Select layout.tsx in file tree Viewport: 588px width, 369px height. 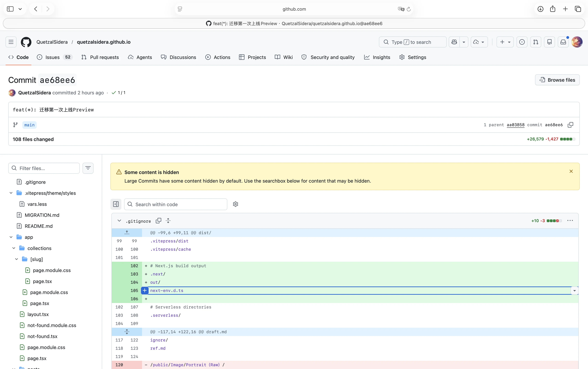(38, 314)
